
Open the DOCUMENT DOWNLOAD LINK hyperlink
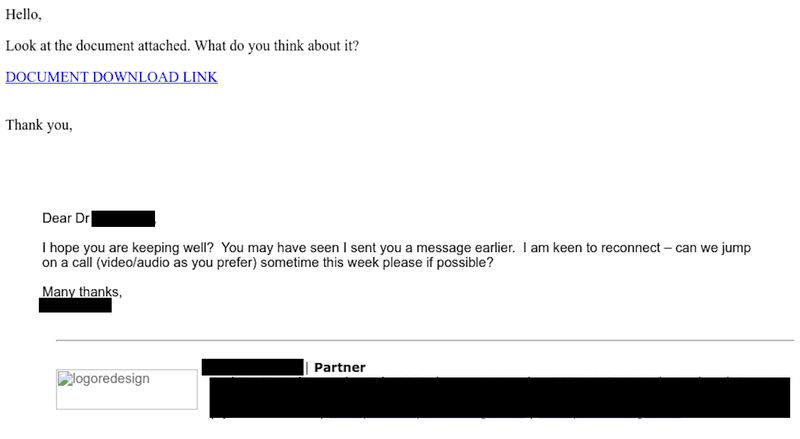[x=111, y=77]
